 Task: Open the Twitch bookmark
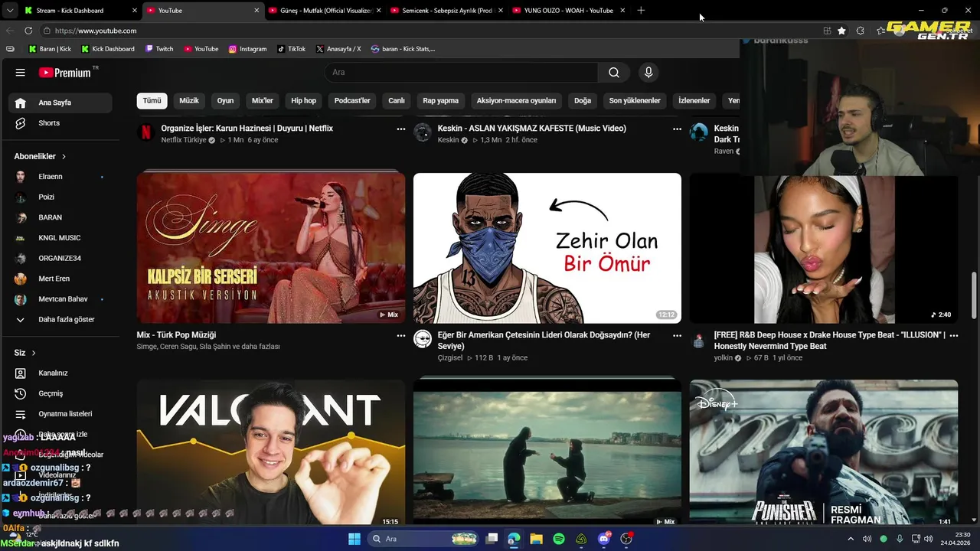point(159,49)
